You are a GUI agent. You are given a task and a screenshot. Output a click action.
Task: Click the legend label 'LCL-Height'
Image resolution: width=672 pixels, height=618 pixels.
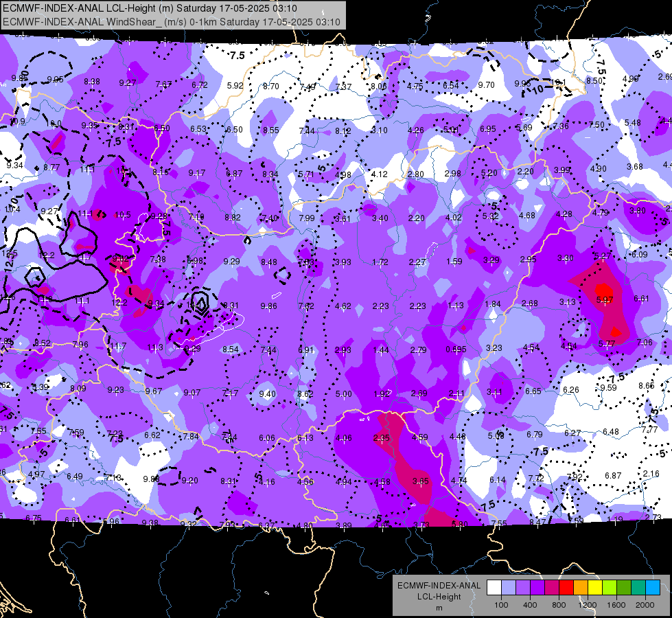[439, 597]
